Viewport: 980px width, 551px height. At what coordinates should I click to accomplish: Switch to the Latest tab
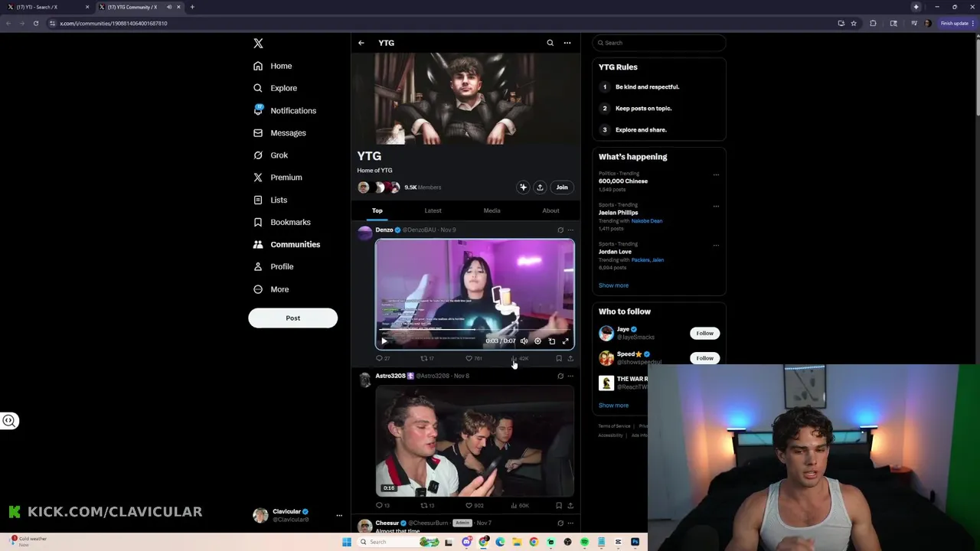[433, 210]
